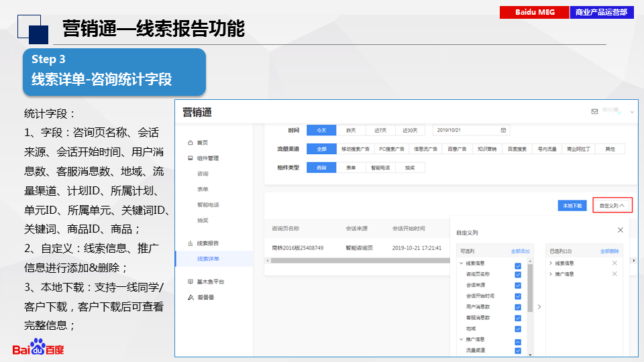Click the 会话开始时间 column header
Image resolution: width=644 pixels, height=362 pixels.
[x=409, y=228]
